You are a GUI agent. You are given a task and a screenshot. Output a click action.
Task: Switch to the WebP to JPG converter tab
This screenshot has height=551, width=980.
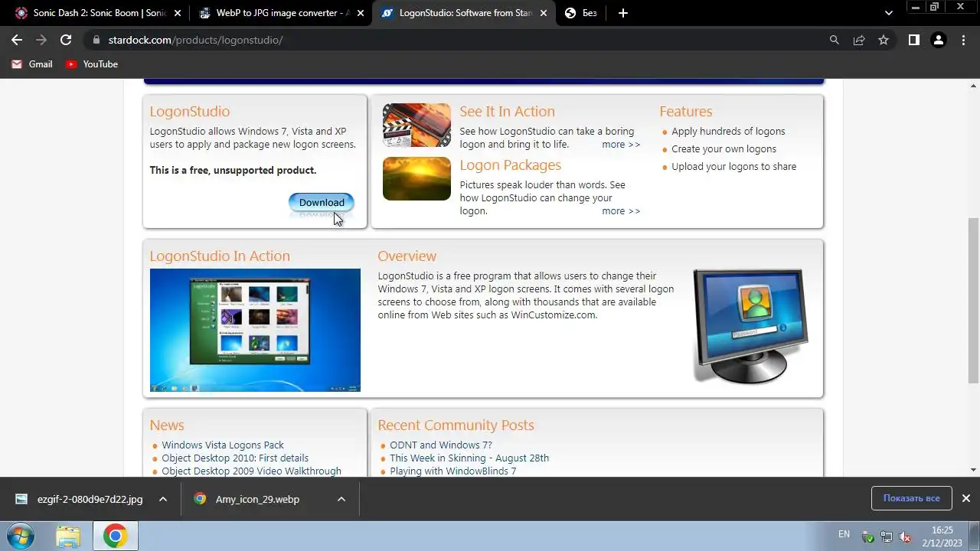[x=280, y=13]
